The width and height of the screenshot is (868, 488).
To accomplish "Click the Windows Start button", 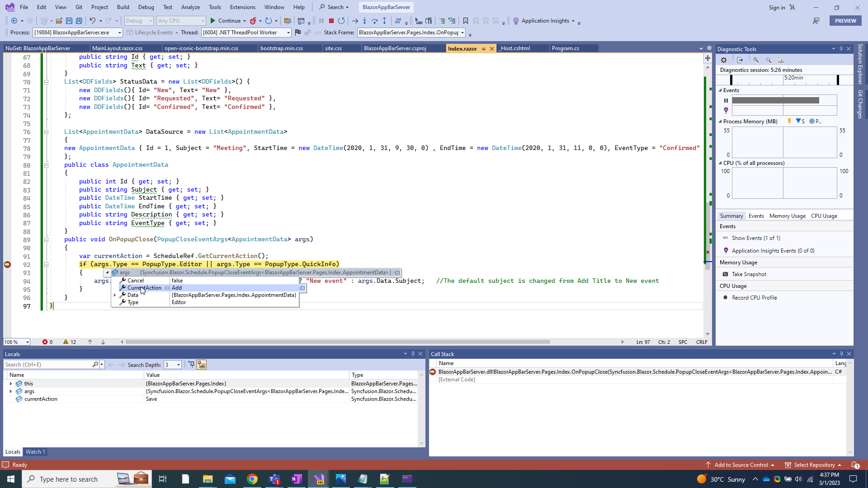I will tap(11, 479).
